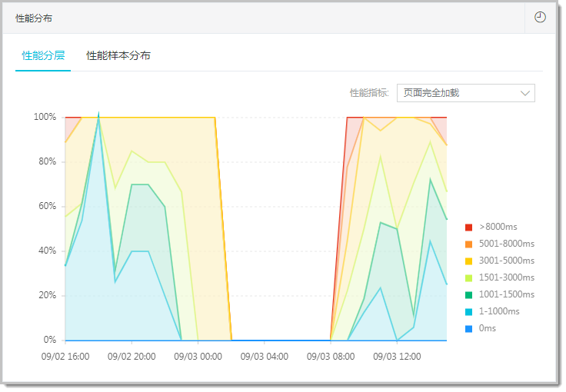Click the 3001-5000ms legend label
The width and height of the screenshot is (566, 392).
pos(507,261)
